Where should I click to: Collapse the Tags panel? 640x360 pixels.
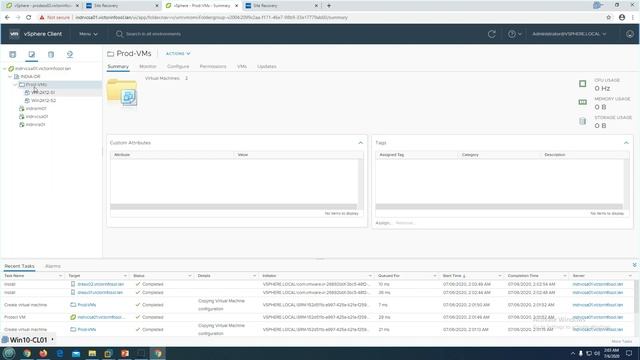point(626,143)
